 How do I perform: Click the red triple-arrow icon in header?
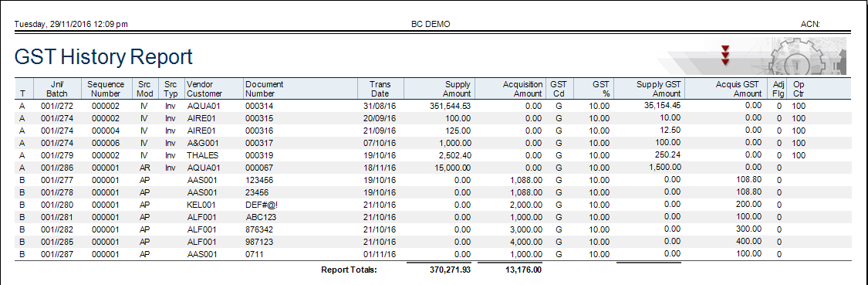[x=725, y=56]
